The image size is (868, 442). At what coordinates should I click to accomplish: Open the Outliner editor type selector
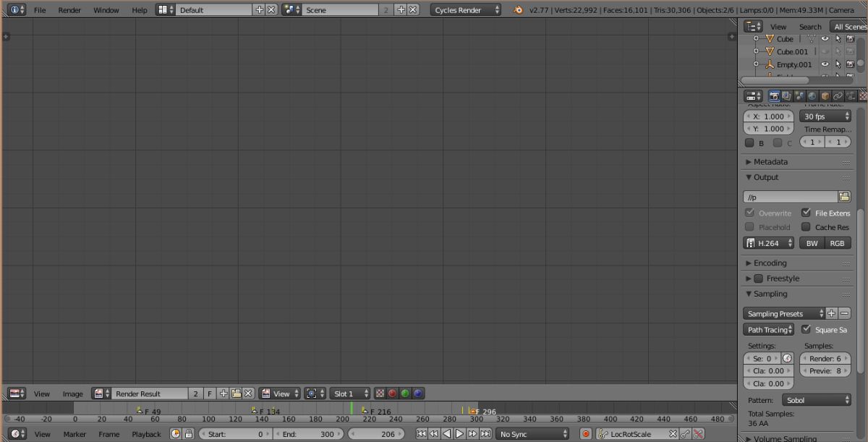[x=753, y=26]
